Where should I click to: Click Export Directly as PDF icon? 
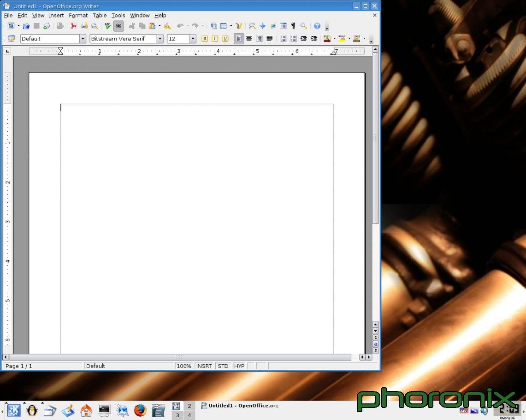tap(73, 26)
